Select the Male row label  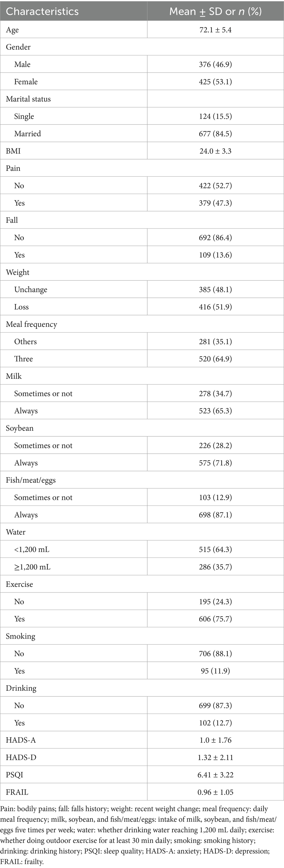point(22,64)
